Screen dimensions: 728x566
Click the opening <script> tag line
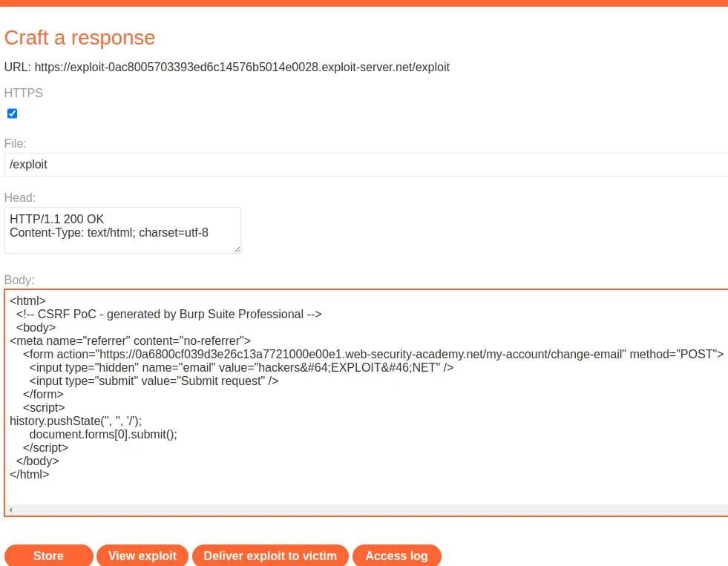pos(44,408)
